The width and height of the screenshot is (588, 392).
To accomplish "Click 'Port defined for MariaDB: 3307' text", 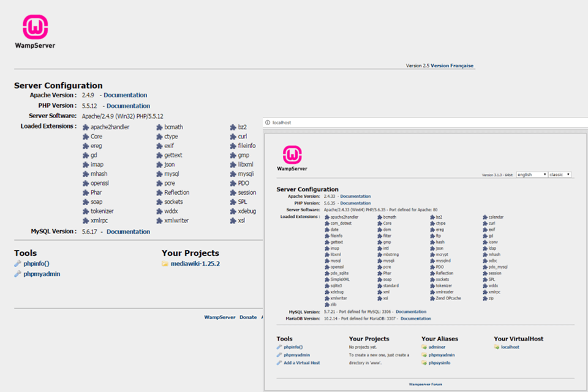I will pyautogui.click(x=366, y=318).
